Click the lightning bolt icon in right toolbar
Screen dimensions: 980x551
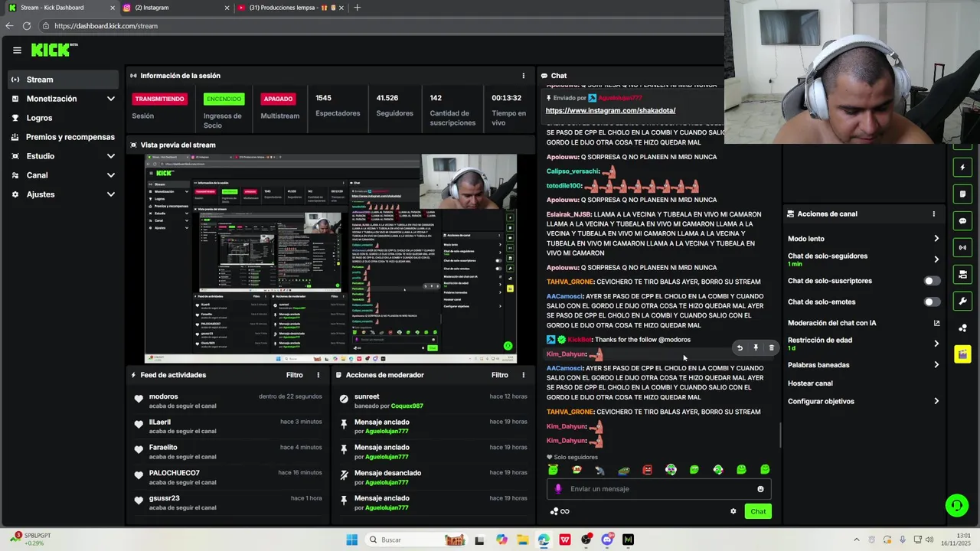tap(962, 167)
